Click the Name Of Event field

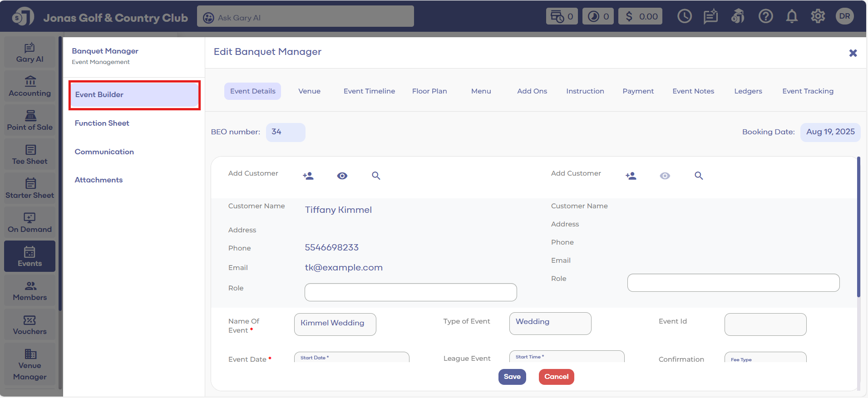tap(335, 324)
